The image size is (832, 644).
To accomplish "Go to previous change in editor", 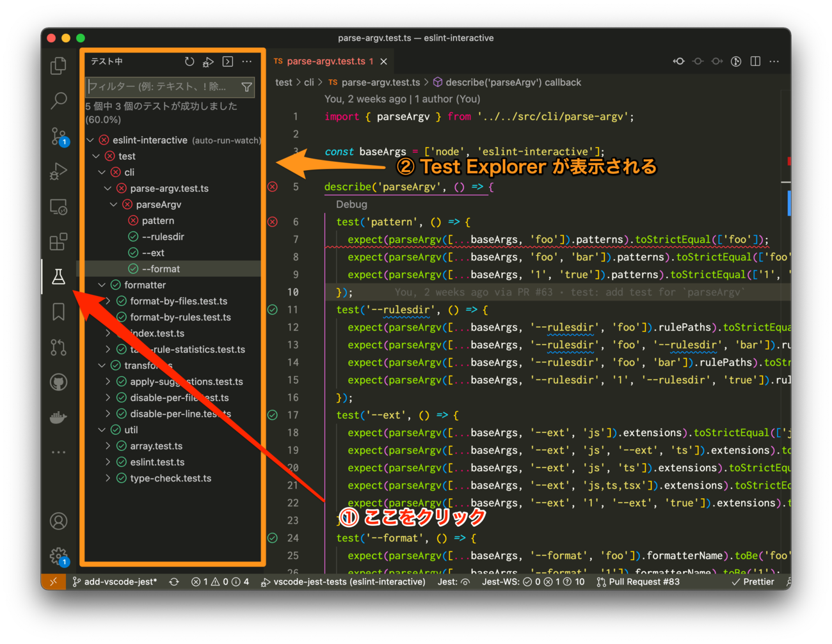I will pyautogui.click(x=678, y=61).
